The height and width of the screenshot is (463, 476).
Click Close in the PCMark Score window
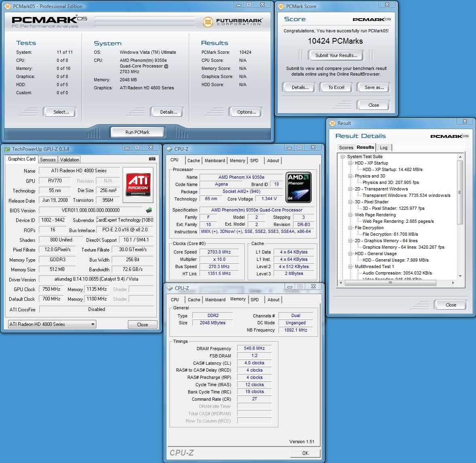373,105
